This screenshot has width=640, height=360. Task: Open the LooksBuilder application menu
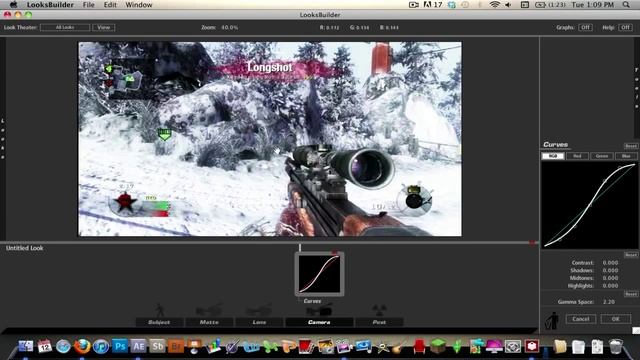(50, 5)
